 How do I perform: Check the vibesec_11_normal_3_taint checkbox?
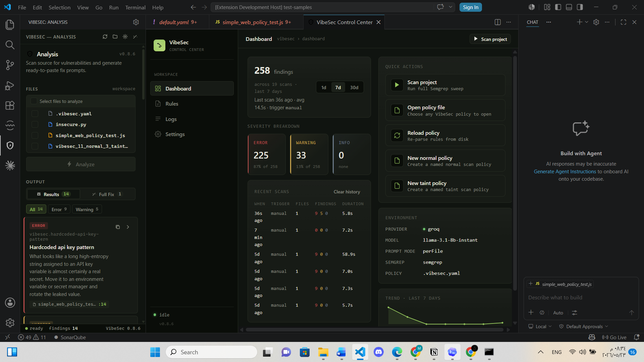pos(35,146)
